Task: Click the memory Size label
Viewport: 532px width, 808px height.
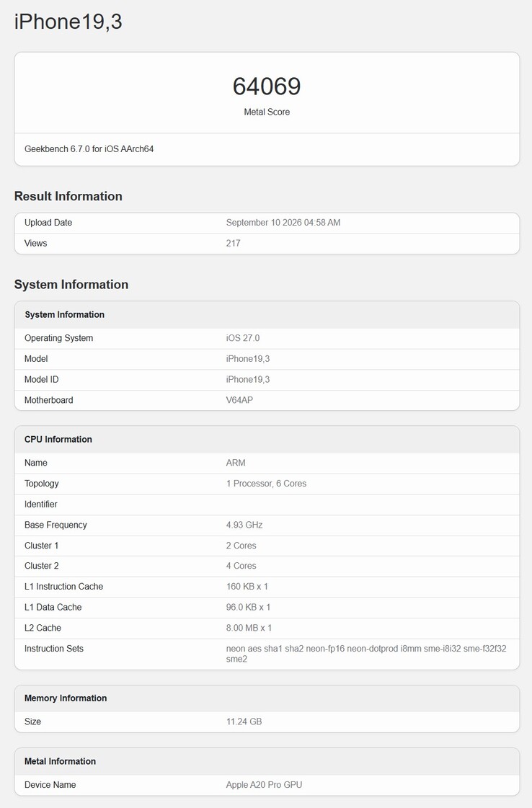Action: [33, 722]
